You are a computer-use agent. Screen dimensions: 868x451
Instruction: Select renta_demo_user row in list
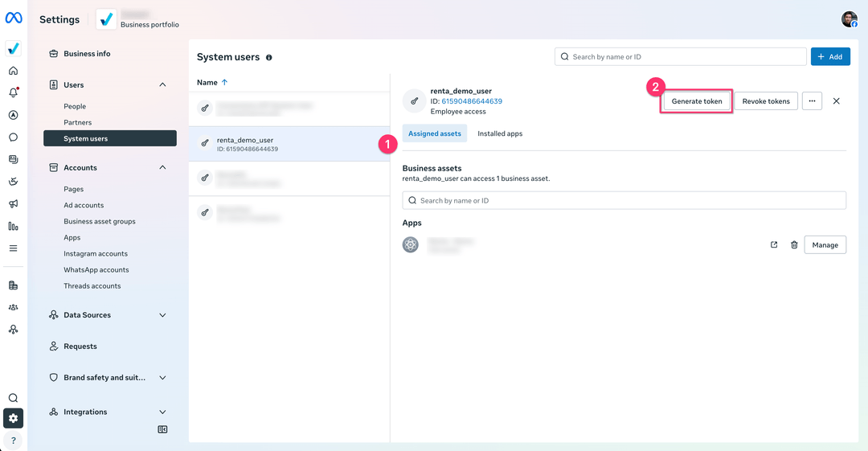tap(289, 144)
